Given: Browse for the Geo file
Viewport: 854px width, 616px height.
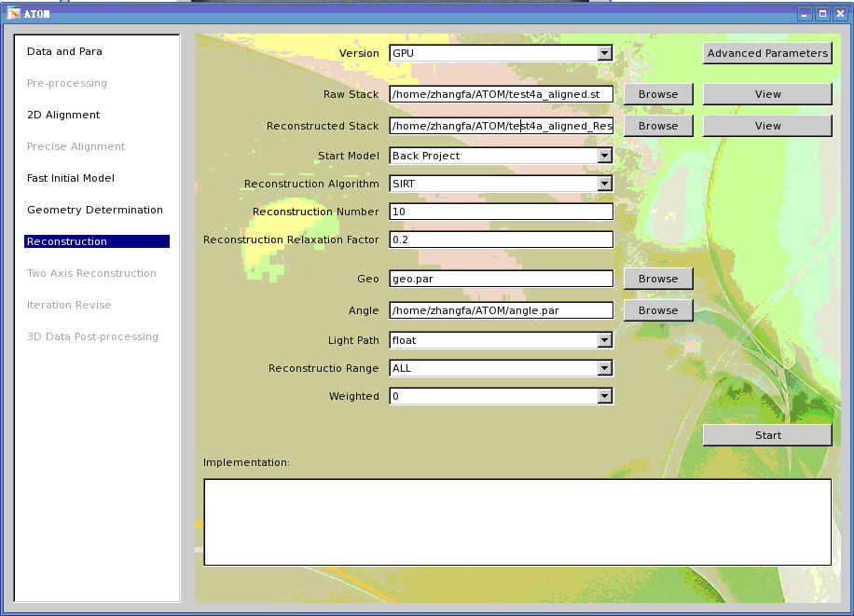Looking at the screenshot, I should 657,279.
